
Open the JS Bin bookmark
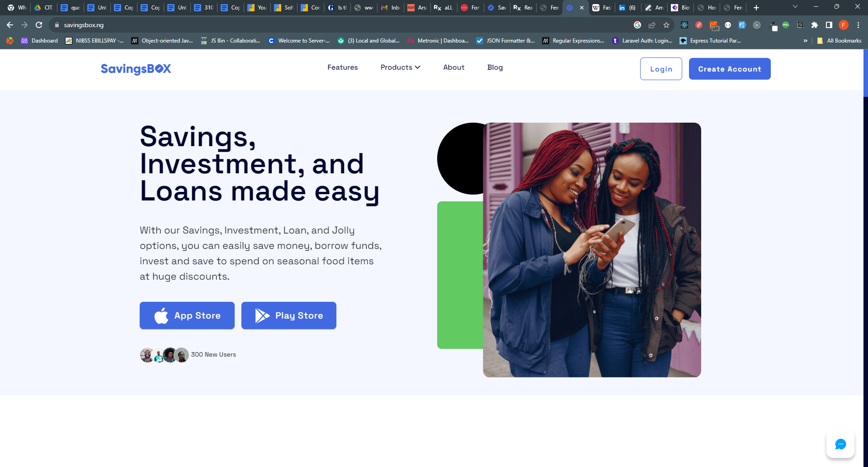231,41
